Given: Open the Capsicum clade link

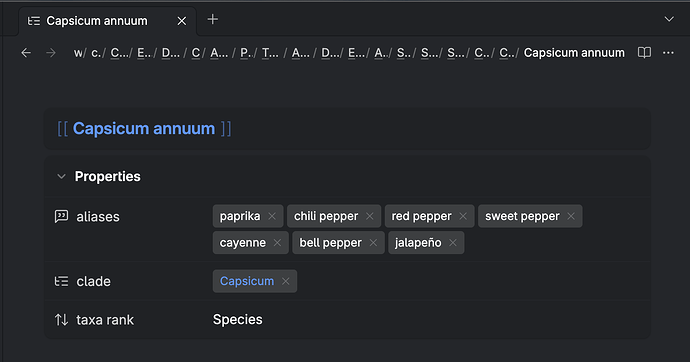Looking at the screenshot, I should point(247,281).
